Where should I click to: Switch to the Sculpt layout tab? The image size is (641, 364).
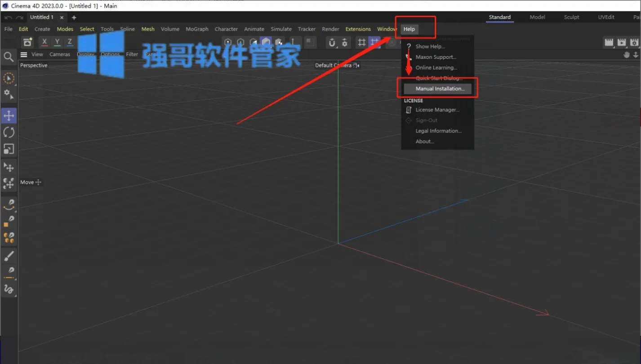click(572, 18)
